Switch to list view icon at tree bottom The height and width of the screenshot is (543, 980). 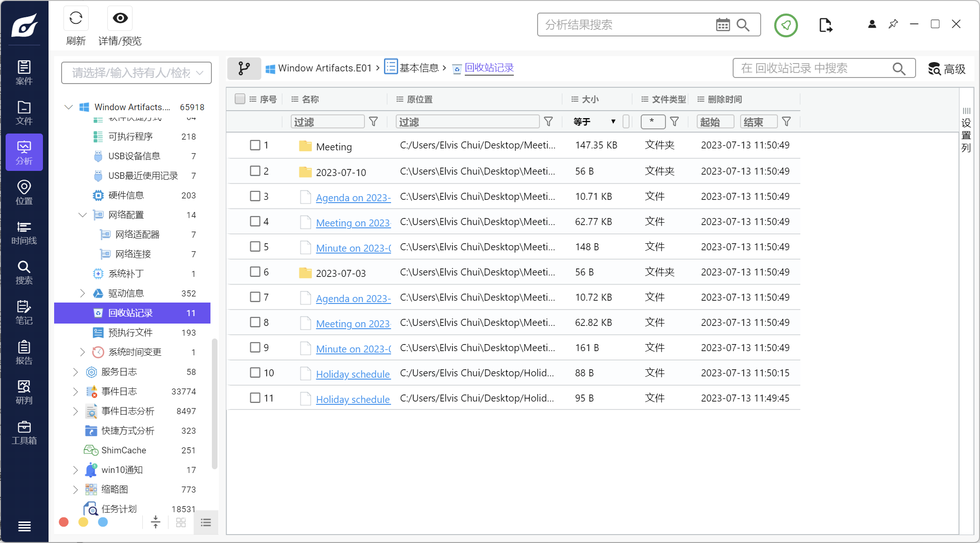pos(206,522)
